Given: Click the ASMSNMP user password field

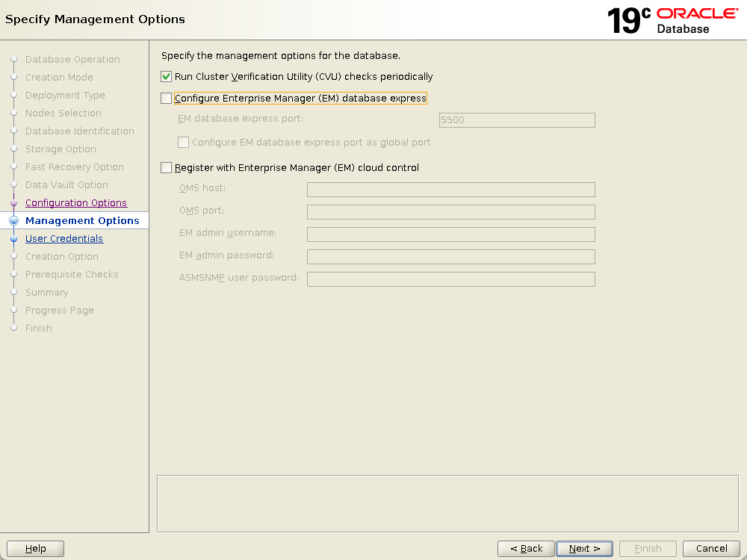Looking at the screenshot, I should (450, 279).
